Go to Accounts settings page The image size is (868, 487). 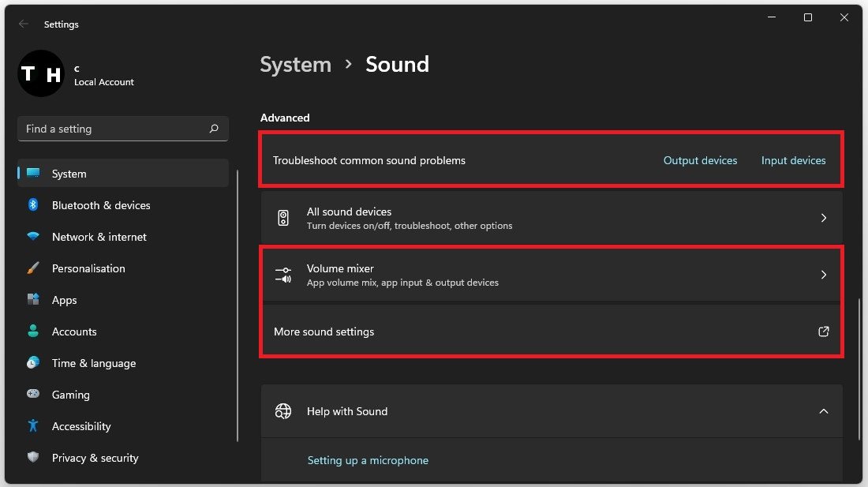74,332
